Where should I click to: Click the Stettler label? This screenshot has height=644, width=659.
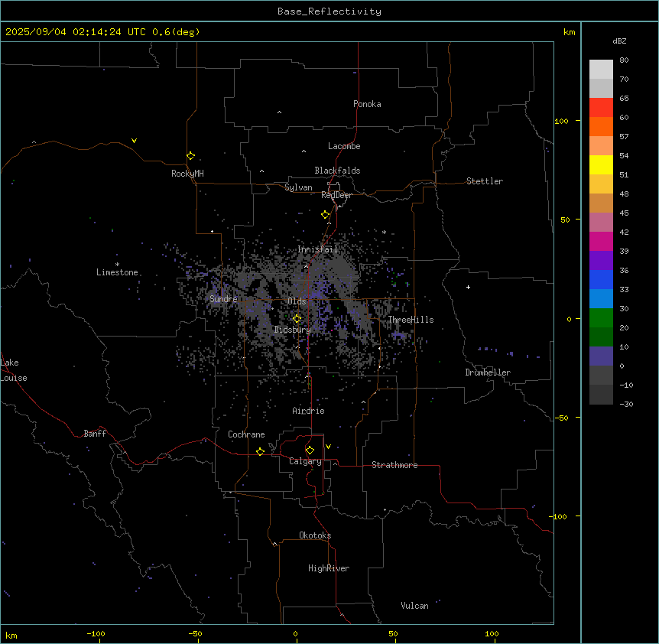click(x=485, y=181)
